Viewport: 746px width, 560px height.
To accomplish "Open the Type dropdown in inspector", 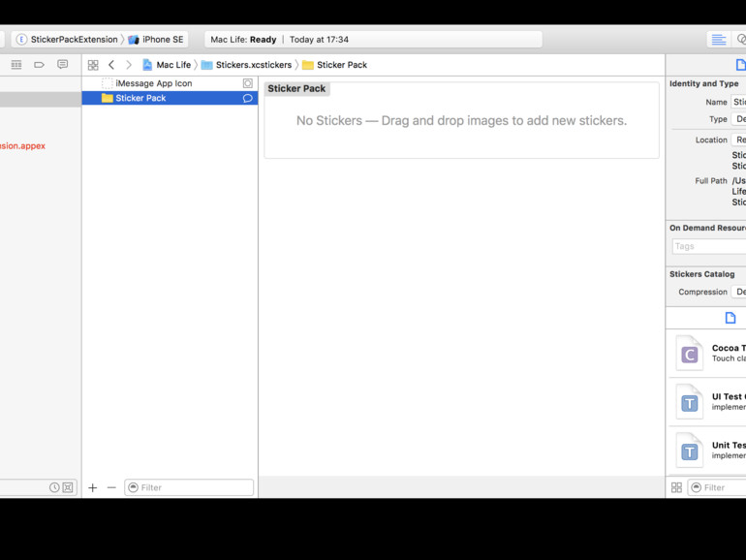I will click(x=738, y=119).
